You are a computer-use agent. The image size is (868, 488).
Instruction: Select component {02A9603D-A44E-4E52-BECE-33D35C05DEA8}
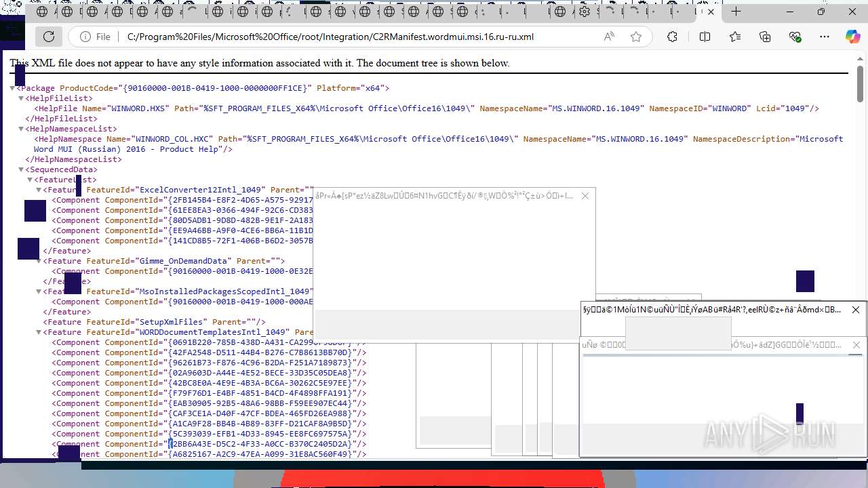tap(209, 373)
